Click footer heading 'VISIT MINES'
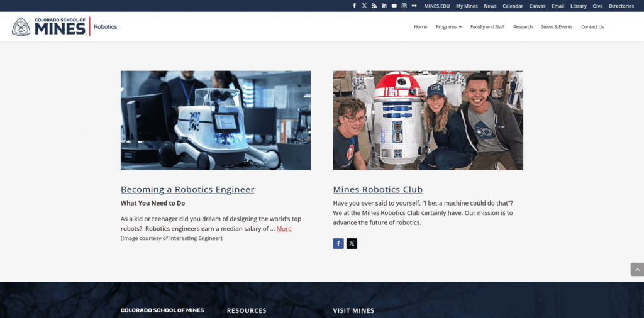Viewport: 644px width, 318px height. coord(353,310)
